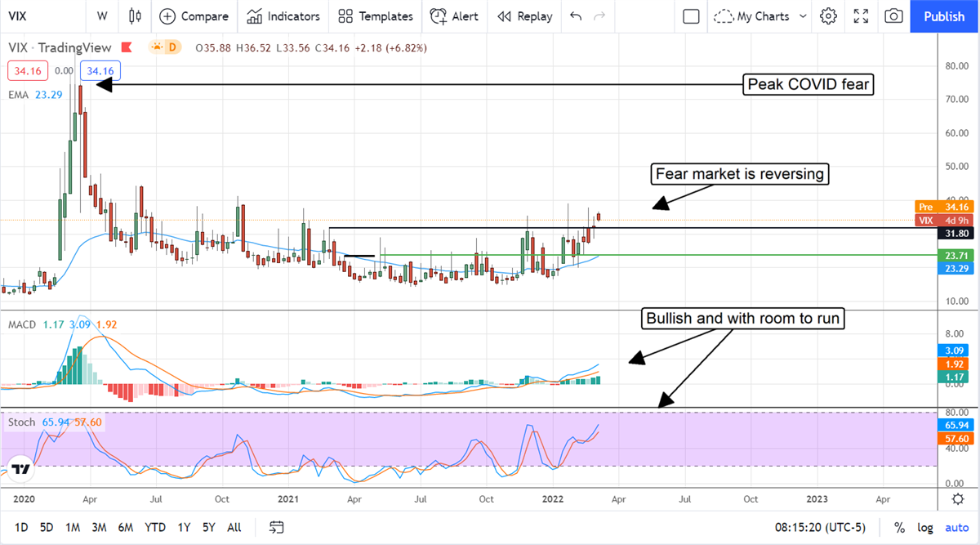Open chart settings gear icon

[x=829, y=16]
